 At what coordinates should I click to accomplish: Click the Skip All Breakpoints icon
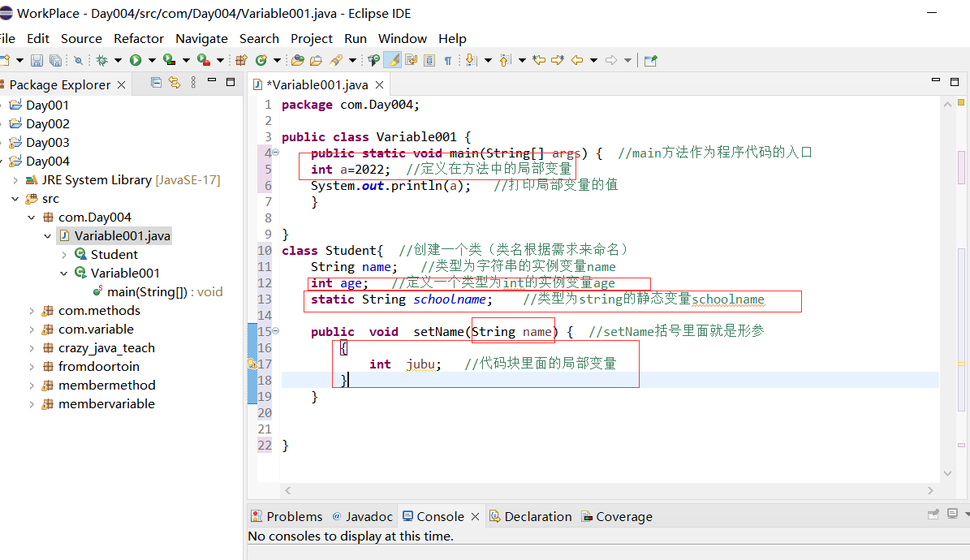(x=78, y=60)
